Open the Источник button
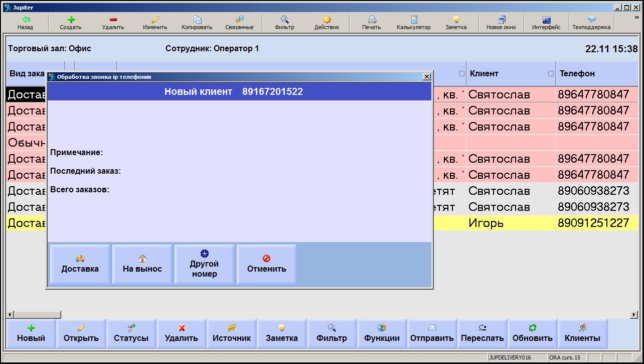The image size is (644, 364). [232, 333]
